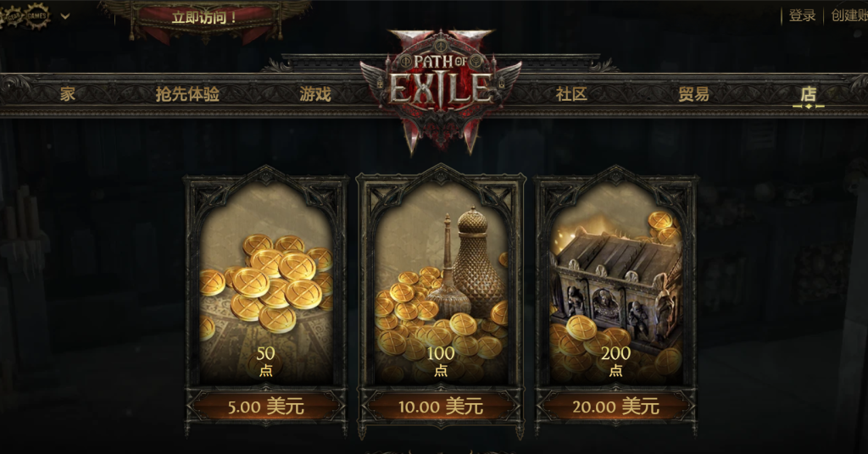The width and height of the screenshot is (868, 454).
Task: Buy the 5.00 美元 point pack
Action: pyautogui.click(x=265, y=407)
